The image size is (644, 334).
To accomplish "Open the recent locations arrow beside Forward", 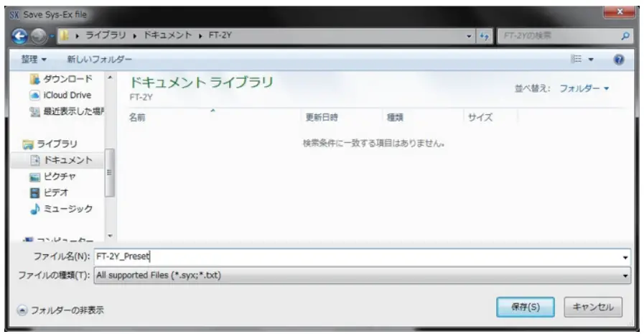I will click(52, 36).
